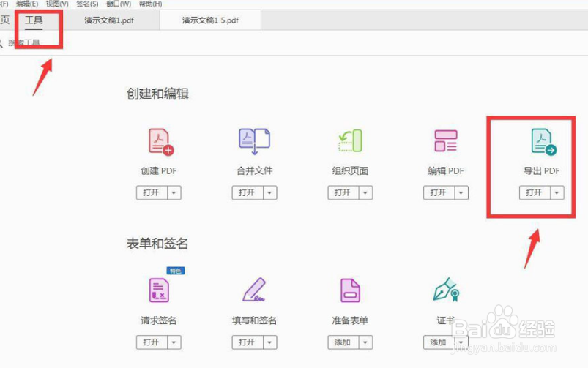Click 打开 button under 请求签名
This screenshot has height=368, width=588.
152,342
